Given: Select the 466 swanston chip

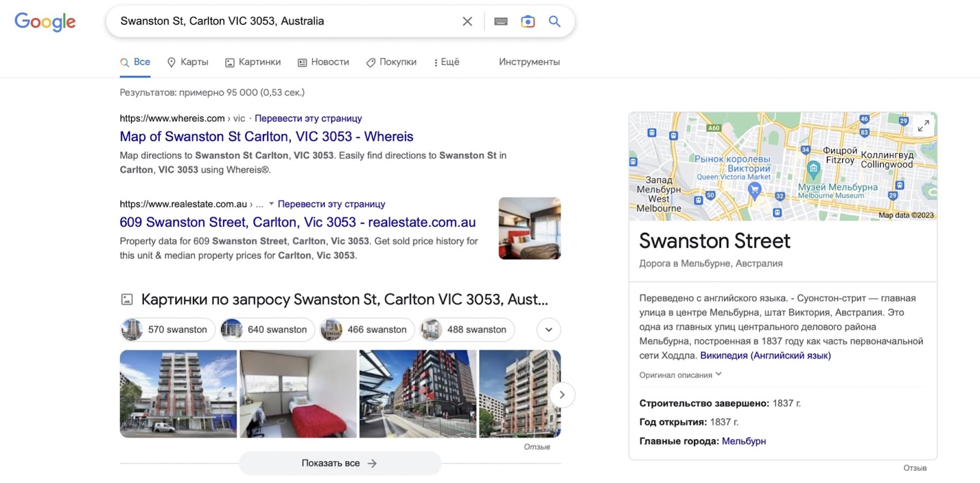Looking at the screenshot, I should tap(367, 330).
